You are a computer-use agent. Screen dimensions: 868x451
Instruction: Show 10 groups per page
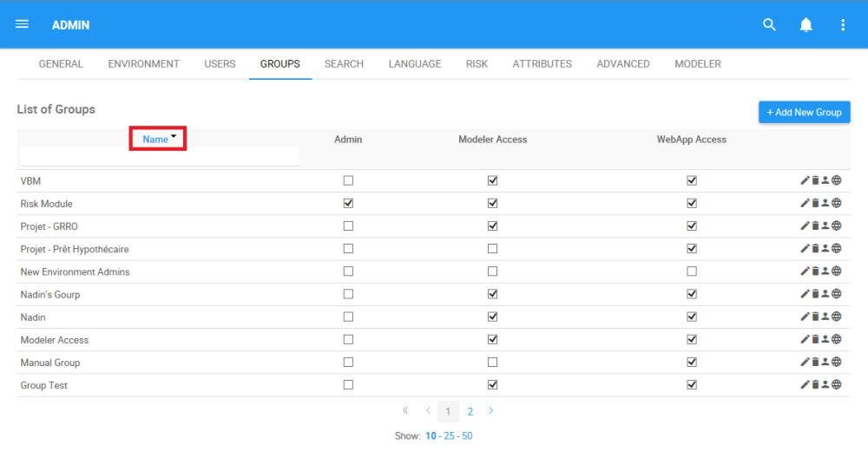click(431, 436)
